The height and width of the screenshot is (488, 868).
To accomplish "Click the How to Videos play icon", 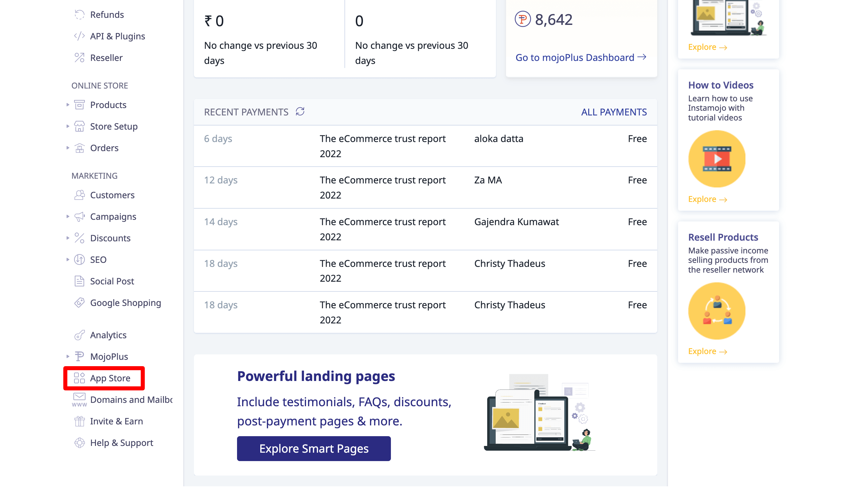I will point(717,159).
